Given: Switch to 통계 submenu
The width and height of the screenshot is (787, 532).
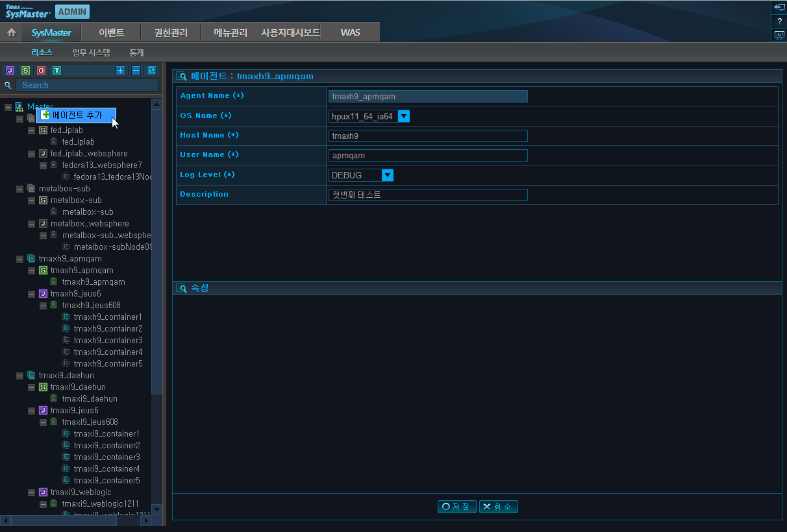Looking at the screenshot, I should point(136,53).
